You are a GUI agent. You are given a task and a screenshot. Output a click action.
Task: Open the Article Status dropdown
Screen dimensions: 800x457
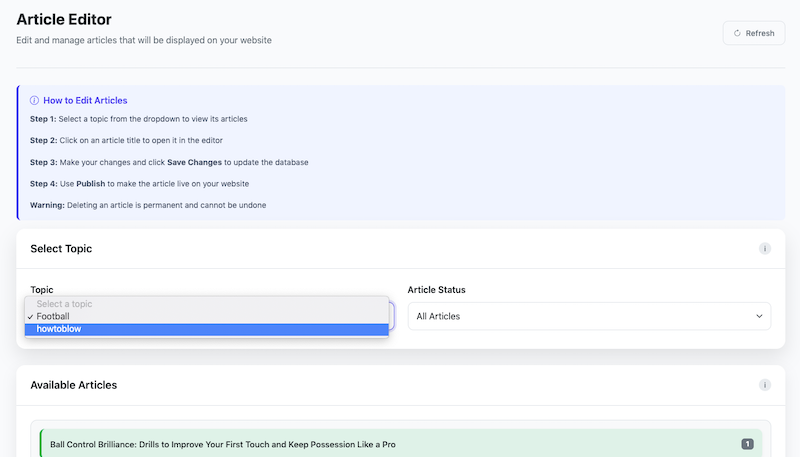coord(589,316)
